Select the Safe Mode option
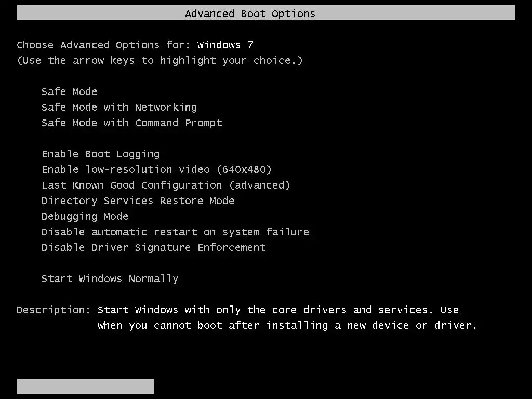This screenshot has height=399, width=532. [69, 92]
